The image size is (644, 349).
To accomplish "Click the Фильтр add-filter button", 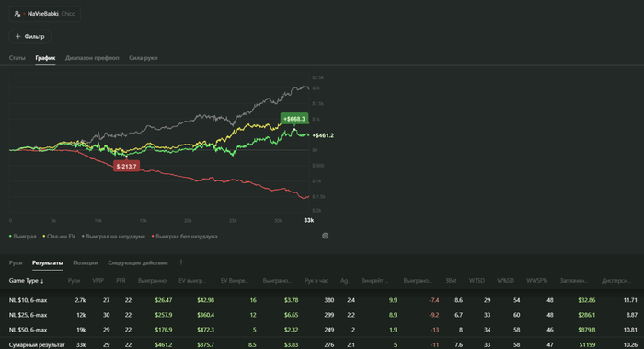I will (x=30, y=36).
